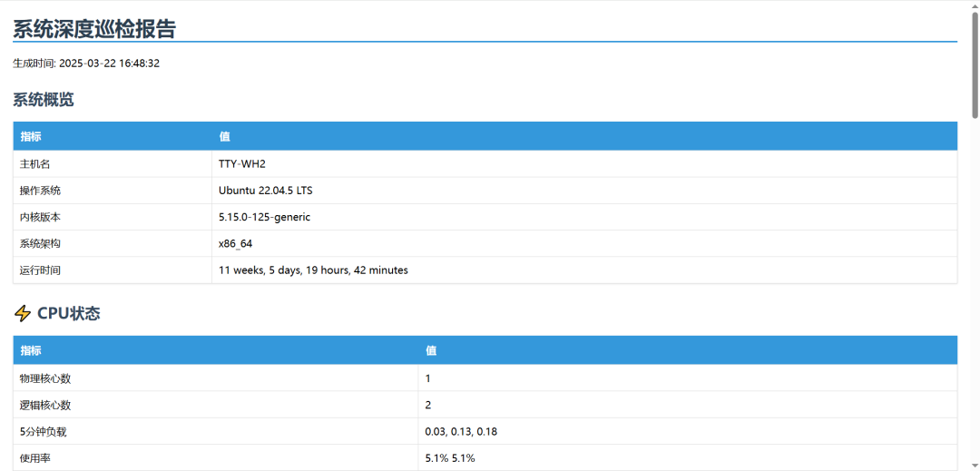Click the scrollbar down arrow
Viewport: 980px width, 471px height.
(x=974, y=464)
